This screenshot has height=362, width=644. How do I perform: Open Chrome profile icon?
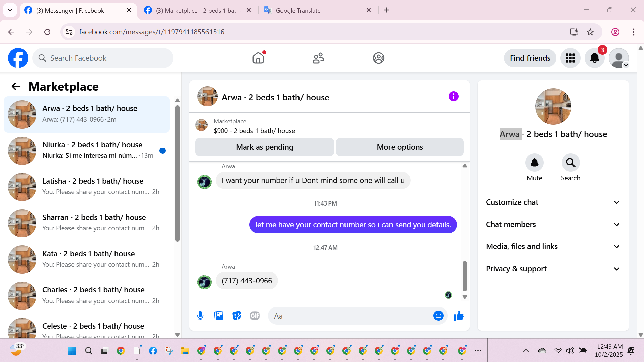click(615, 32)
